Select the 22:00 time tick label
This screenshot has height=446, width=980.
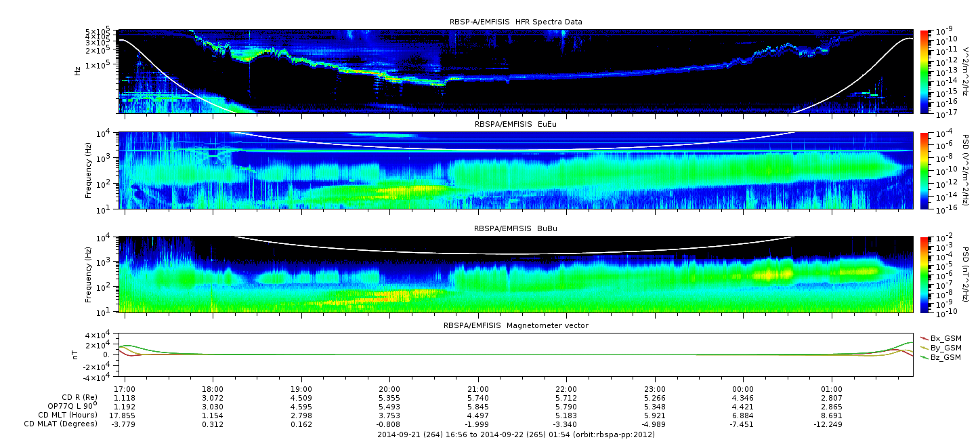pyautogui.click(x=566, y=389)
